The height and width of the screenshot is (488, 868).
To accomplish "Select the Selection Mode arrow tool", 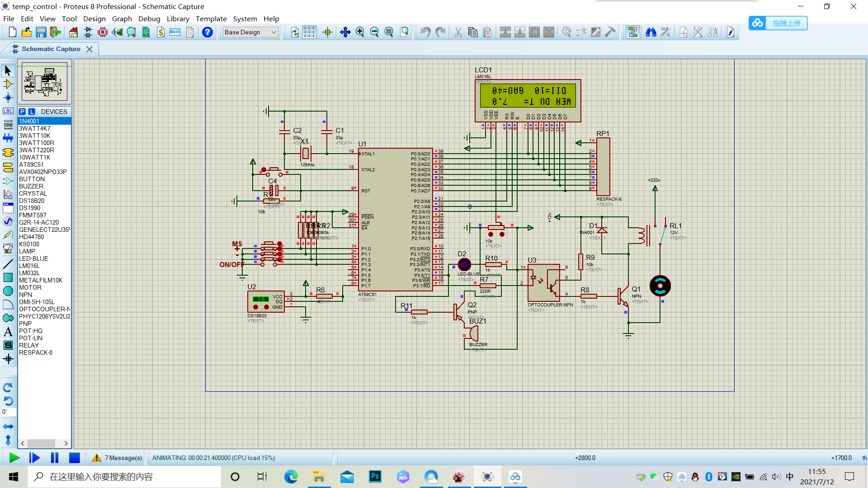I will click(x=8, y=70).
